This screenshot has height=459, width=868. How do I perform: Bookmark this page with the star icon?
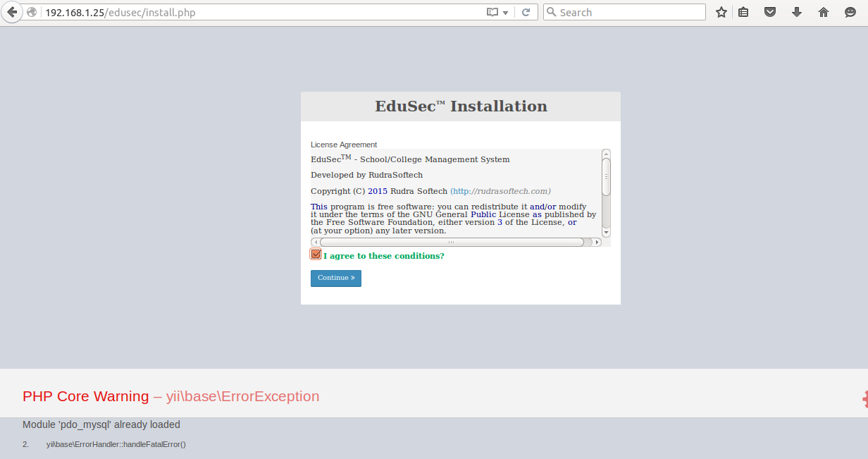coord(721,12)
